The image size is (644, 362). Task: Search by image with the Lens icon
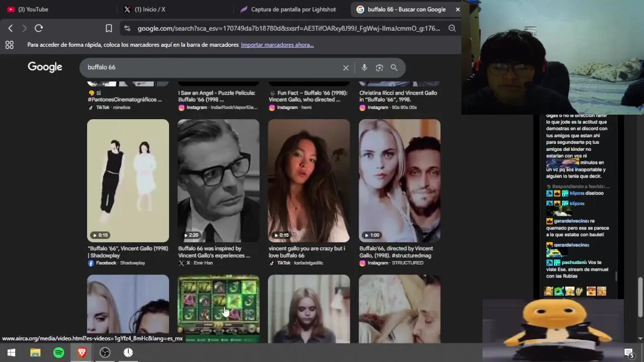click(379, 67)
